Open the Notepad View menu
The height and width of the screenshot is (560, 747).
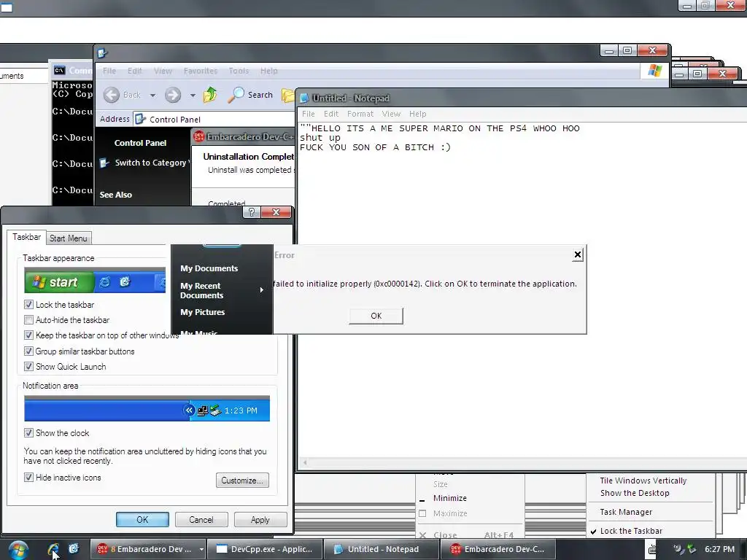(391, 114)
